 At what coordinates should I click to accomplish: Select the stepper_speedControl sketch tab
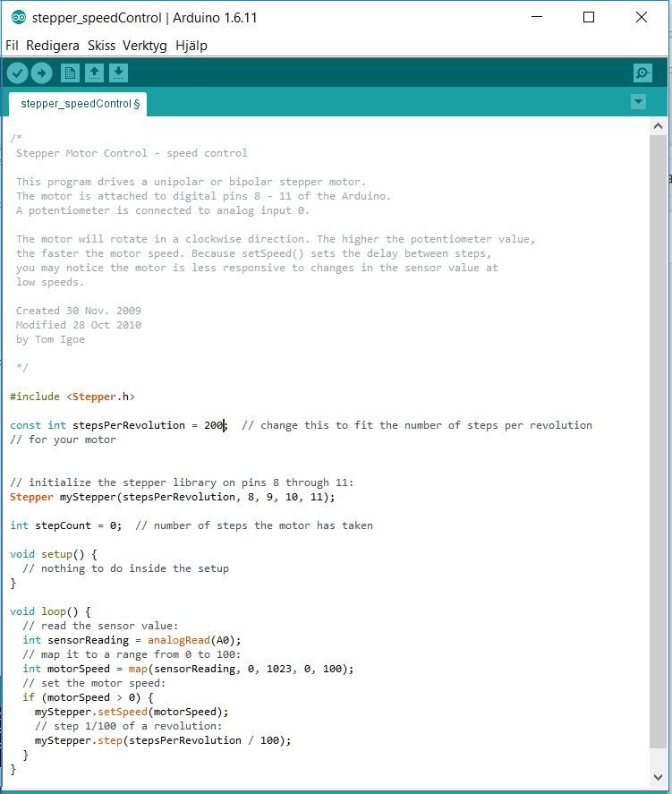click(x=78, y=105)
